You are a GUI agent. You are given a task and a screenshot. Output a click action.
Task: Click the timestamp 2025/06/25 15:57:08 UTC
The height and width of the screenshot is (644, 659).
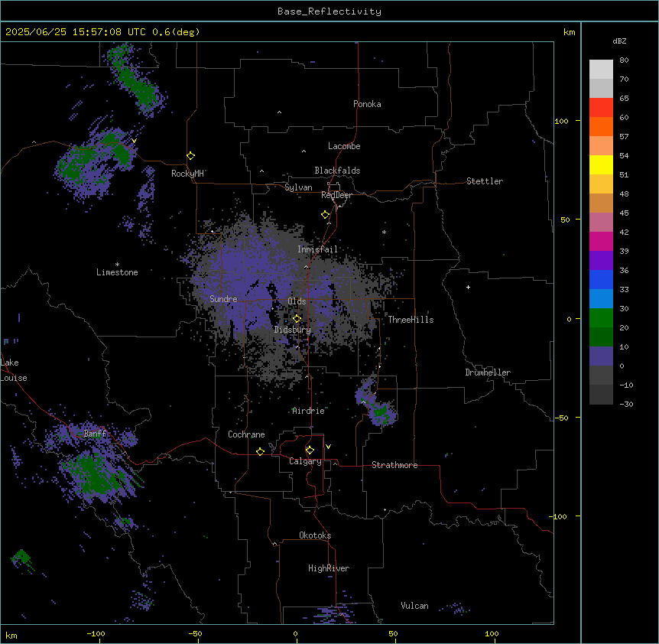pyautogui.click(x=76, y=32)
